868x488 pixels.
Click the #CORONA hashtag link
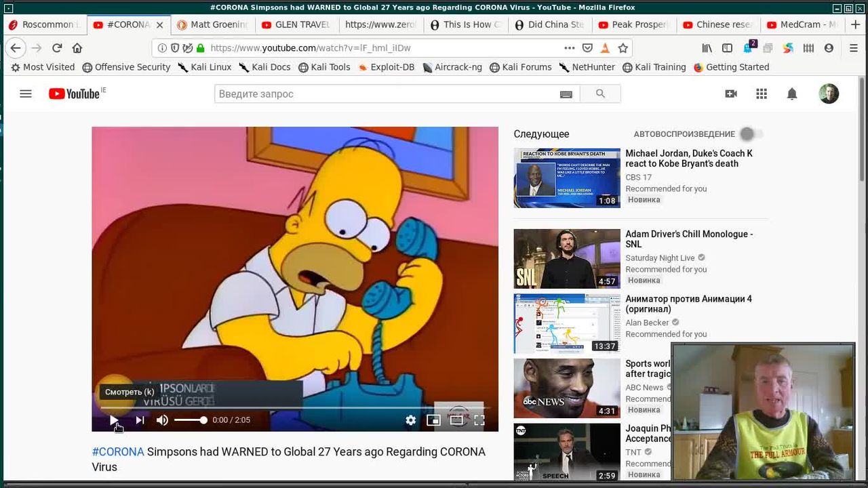[118, 452]
